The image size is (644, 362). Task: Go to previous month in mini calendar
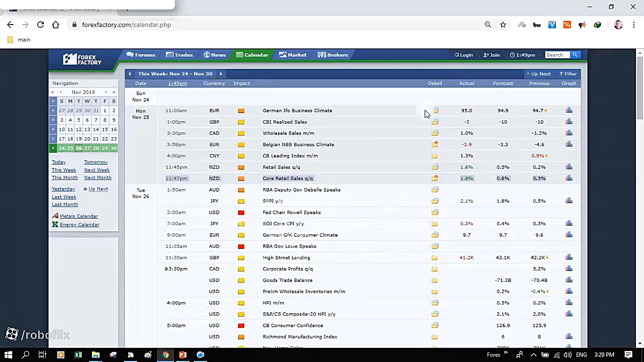tap(60, 93)
